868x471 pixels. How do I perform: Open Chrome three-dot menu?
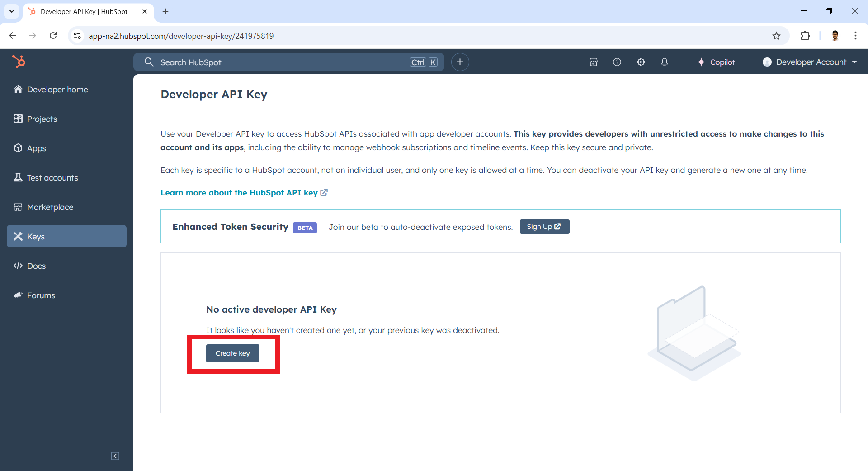click(855, 36)
